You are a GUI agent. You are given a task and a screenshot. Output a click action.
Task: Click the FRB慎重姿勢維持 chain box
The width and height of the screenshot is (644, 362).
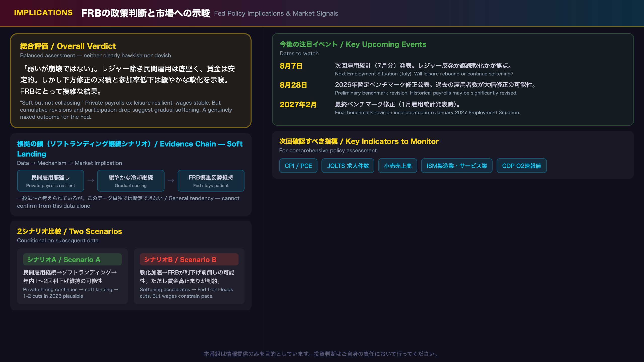coord(211,181)
